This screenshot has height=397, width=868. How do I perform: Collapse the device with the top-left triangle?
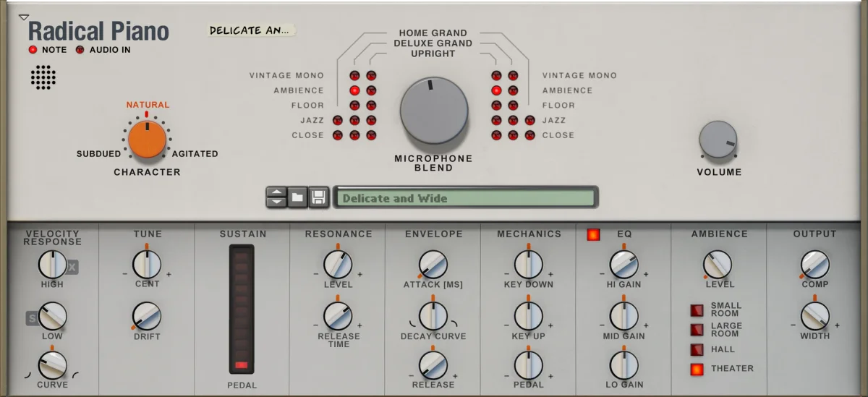[x=24, y=17]
